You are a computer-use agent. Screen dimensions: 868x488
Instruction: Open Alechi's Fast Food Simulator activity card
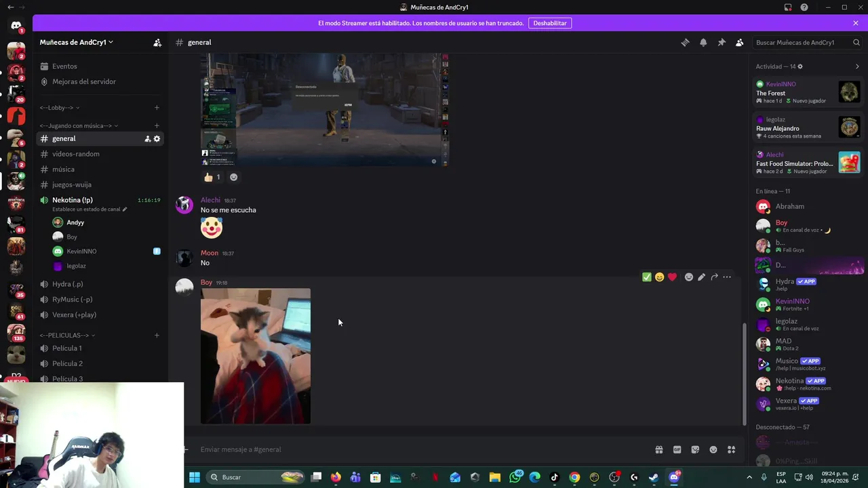coord(808,163)
